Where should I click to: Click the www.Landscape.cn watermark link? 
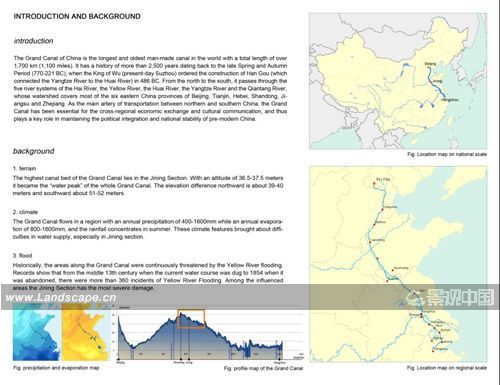61,297
